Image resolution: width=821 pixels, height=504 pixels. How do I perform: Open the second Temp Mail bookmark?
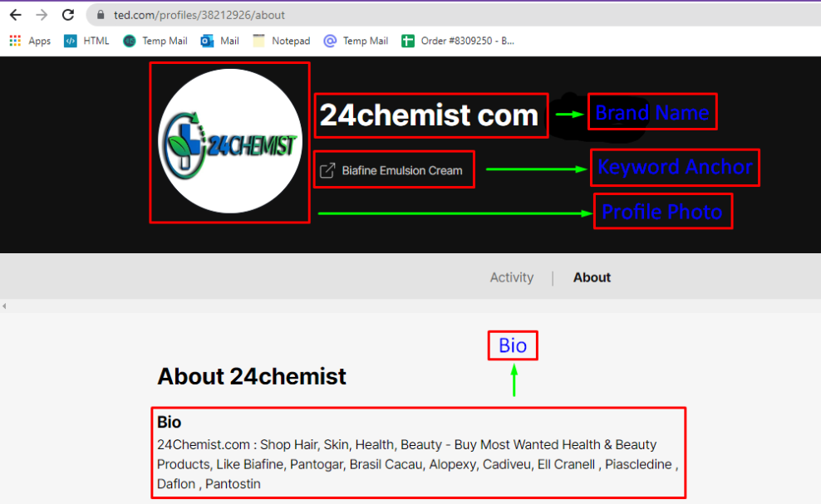[x=356, y=40]
